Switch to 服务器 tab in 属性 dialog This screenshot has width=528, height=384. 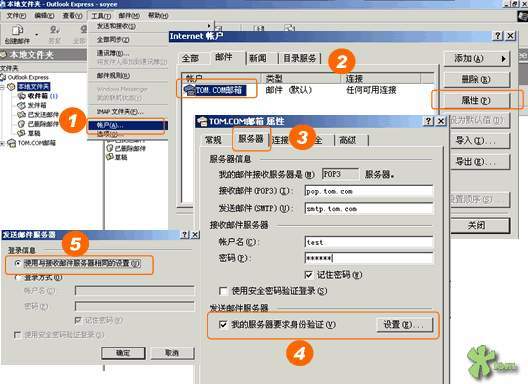pos(251,138)
